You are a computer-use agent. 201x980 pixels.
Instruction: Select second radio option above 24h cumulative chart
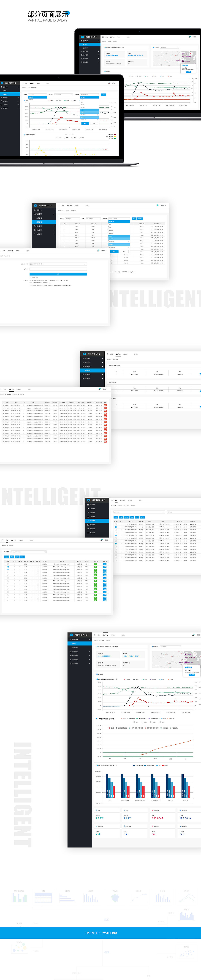[x=143, y=722]
